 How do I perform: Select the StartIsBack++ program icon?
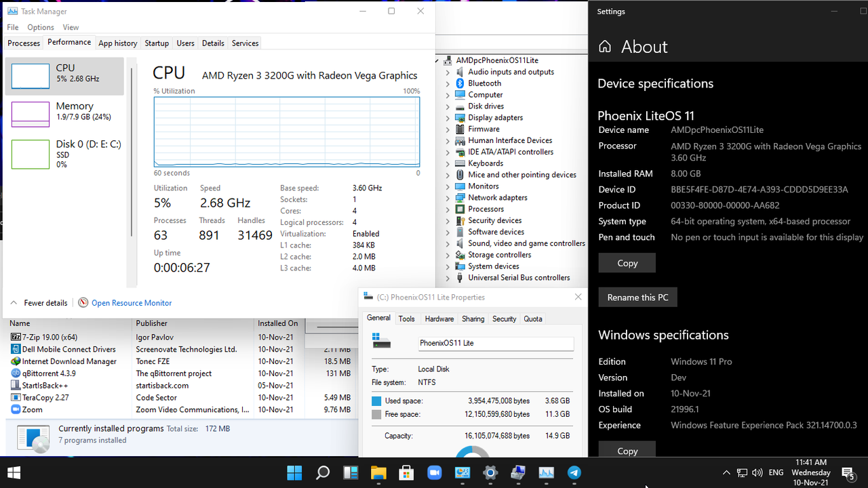coord(16,386)
